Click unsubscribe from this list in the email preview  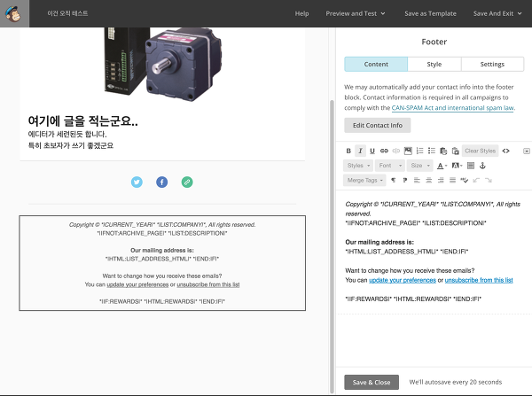pos(208,284)
